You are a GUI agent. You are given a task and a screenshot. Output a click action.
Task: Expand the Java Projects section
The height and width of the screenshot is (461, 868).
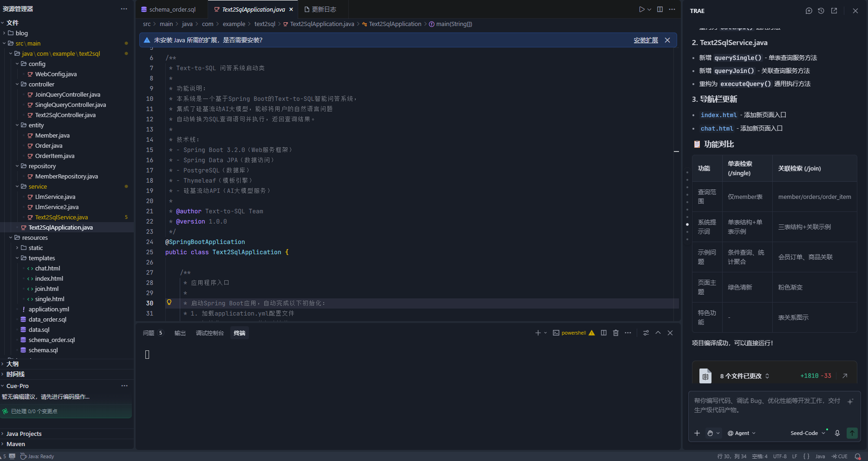tap(24, 434)
